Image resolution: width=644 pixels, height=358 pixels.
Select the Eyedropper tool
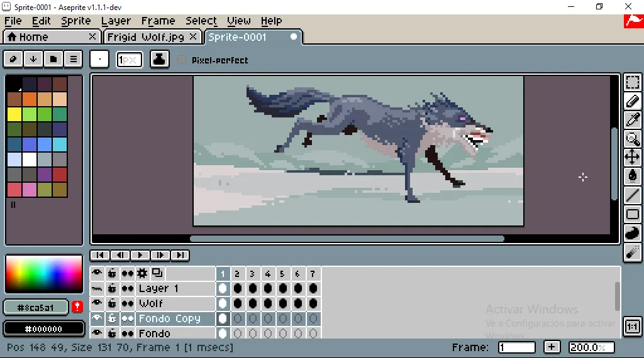pos(633,120)
